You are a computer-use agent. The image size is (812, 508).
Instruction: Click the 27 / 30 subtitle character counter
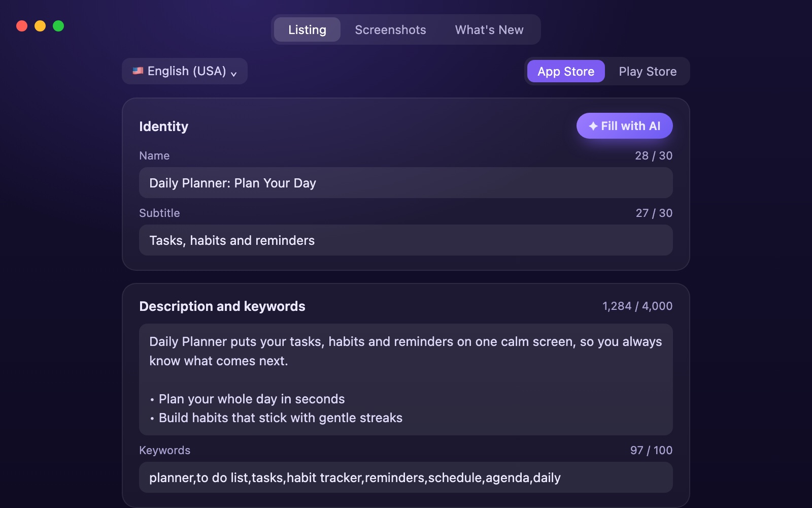(654, 213)
